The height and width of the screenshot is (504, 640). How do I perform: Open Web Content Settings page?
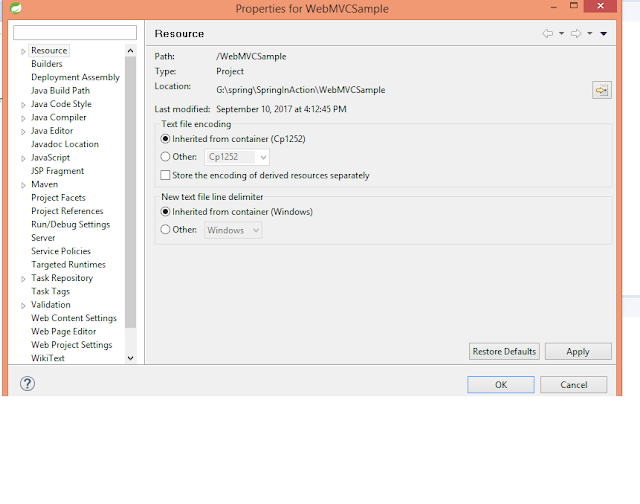click(x=73, y=318)
